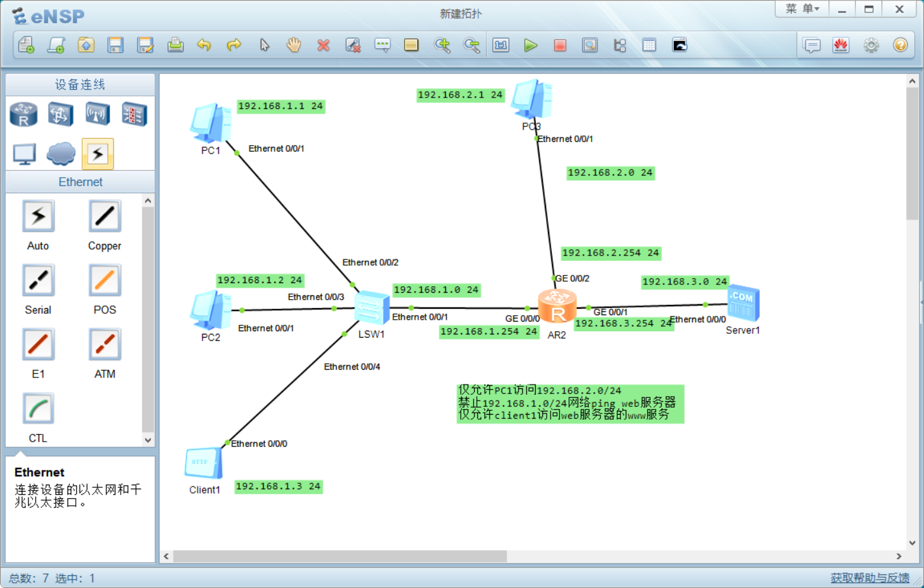Create a new topology from the toolbar

coord(26,45)
